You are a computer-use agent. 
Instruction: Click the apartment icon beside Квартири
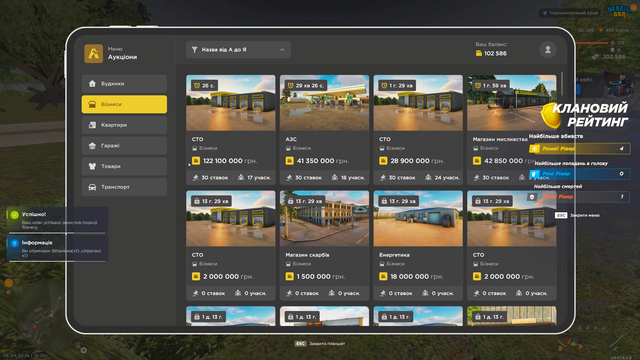click(92, 125)
